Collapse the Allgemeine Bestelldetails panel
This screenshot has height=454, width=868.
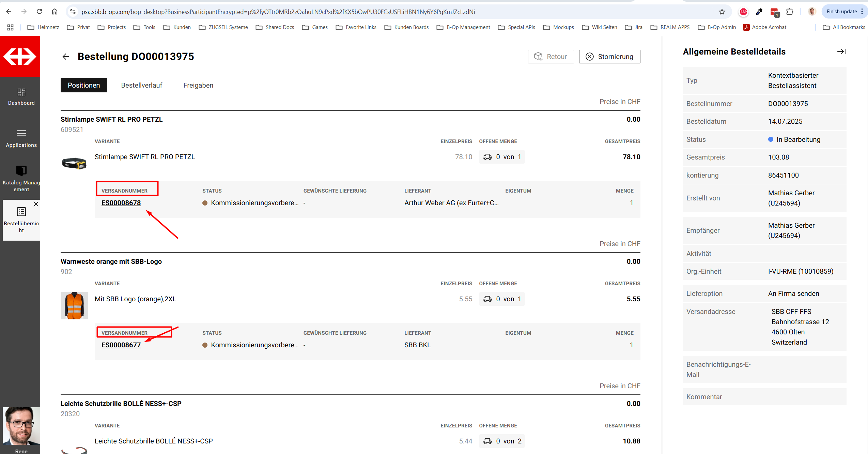point(841,51)
